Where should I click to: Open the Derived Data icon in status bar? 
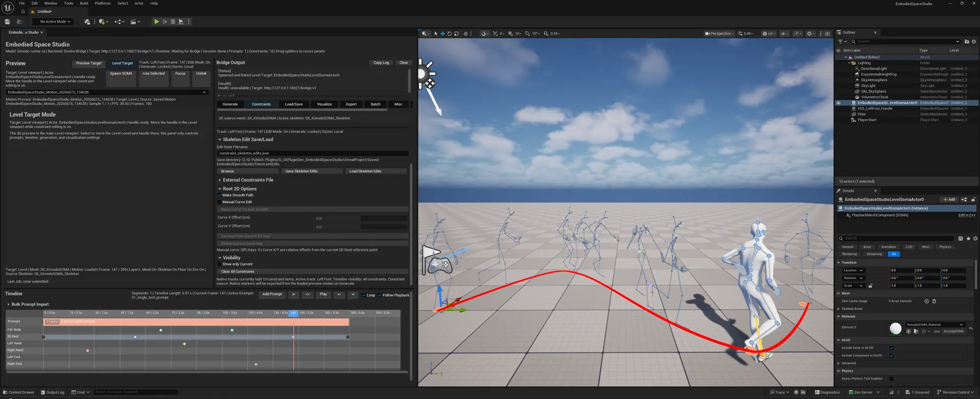tap(891, 392)
